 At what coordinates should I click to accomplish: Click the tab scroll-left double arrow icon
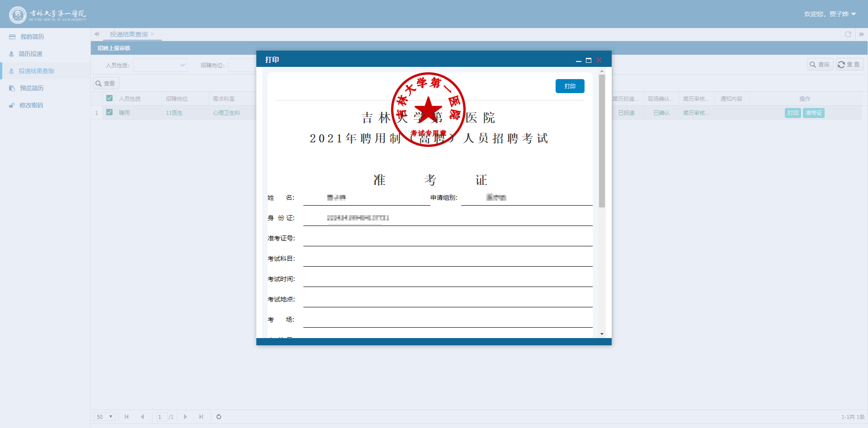coord(97,34)
